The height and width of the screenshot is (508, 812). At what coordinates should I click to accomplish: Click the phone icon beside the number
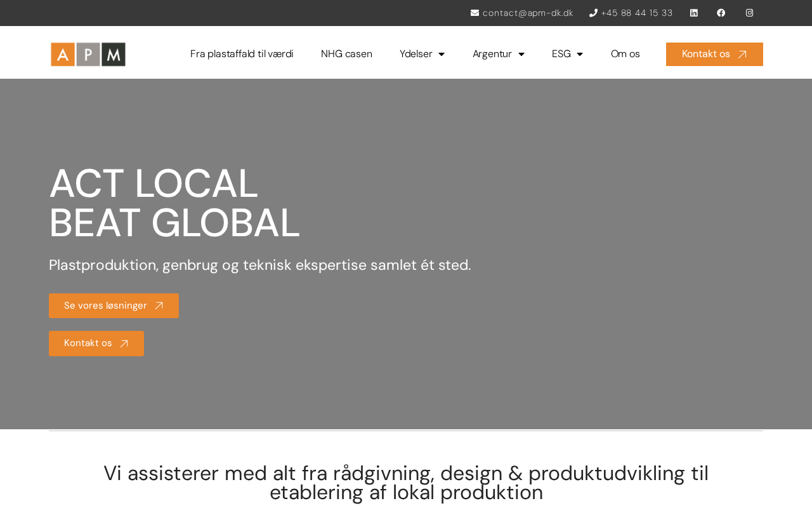pyautogui.click(x=593, y=13)
